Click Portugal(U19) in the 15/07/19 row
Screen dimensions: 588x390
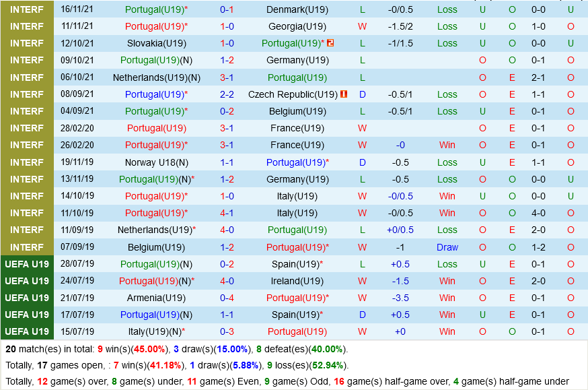click(x=297, y=332)
